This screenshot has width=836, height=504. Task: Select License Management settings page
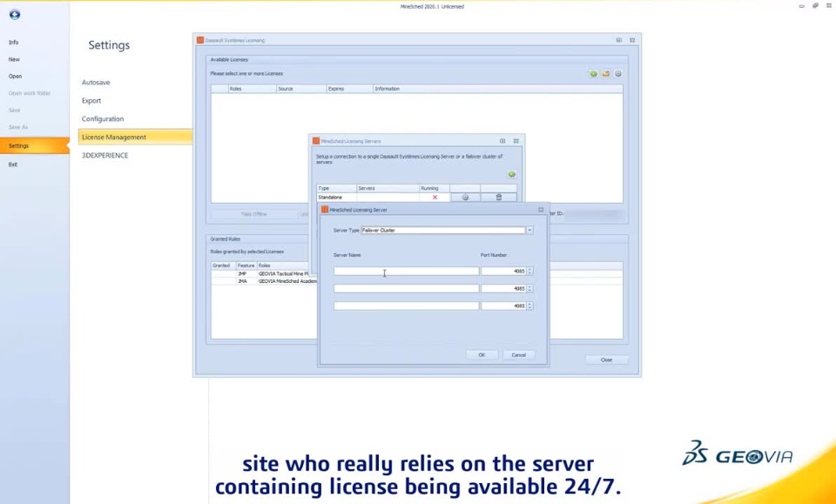136,137
